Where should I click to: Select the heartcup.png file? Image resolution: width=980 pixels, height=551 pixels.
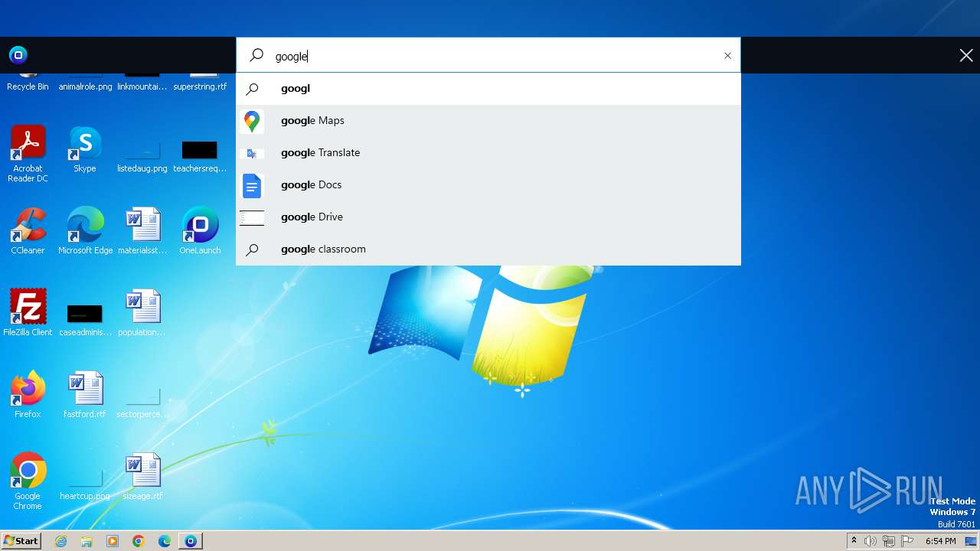(85, 484)
